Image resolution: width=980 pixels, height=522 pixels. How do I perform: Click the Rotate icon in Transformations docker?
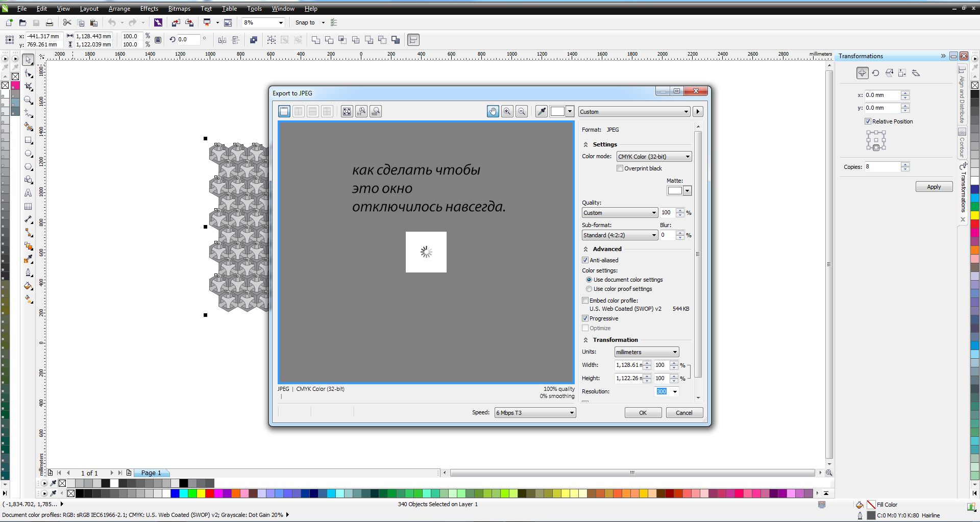click(x=876, y=73)
